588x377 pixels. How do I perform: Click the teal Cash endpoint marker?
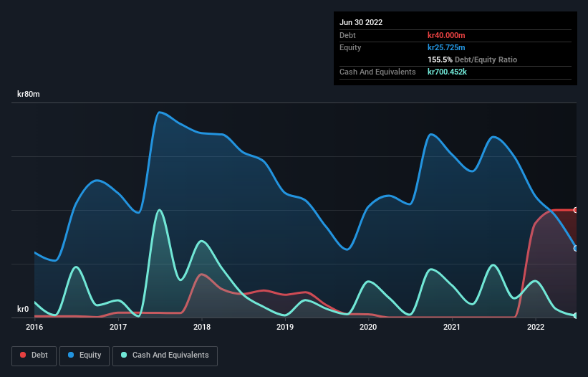[x=576, y=315]
